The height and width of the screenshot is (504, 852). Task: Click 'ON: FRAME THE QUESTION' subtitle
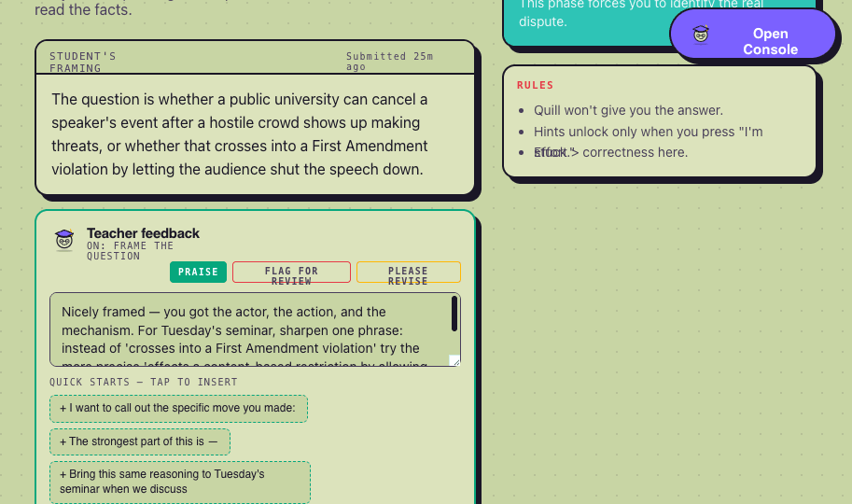(130, 251)
